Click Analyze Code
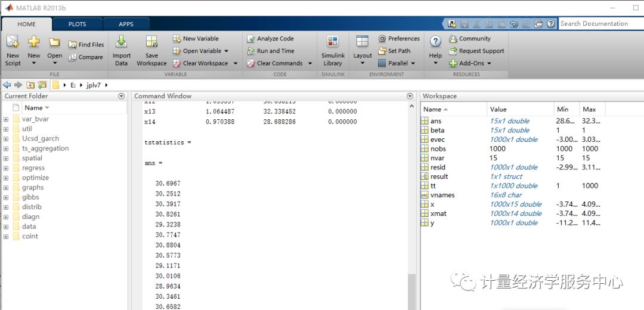The height and width of the screenshot is (310, 644). point(270,39)
